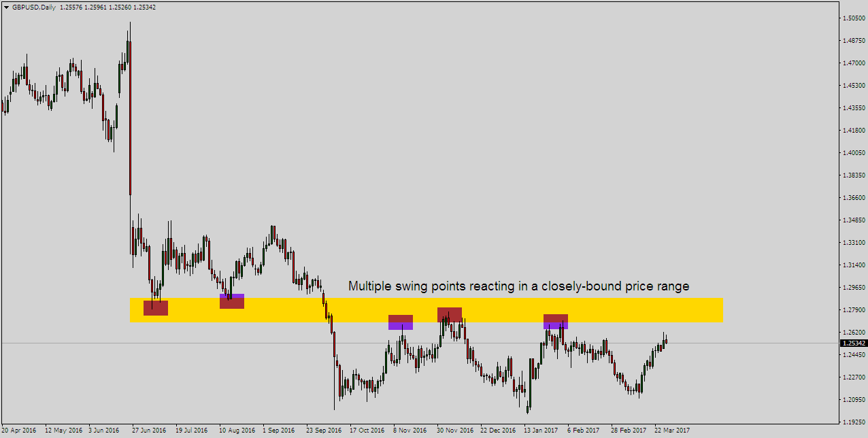Click the 1.45300 price axis label

(x=853, y=86)
